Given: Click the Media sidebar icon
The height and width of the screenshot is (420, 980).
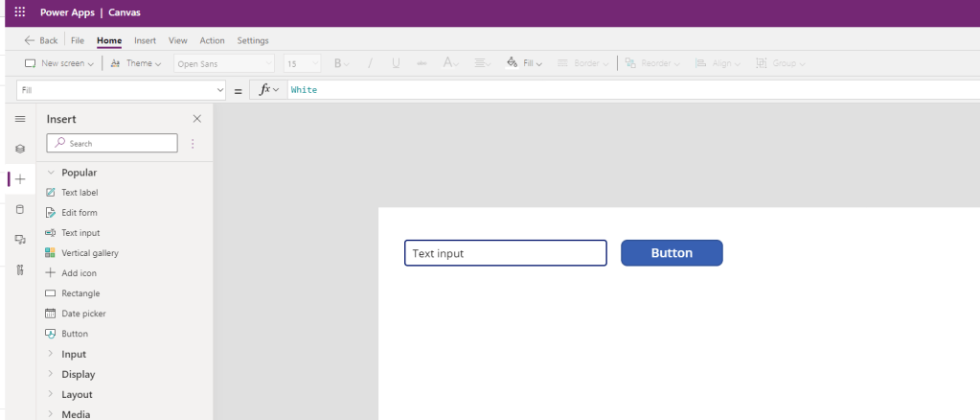Looking at the screenshot, I should (19, 240).
